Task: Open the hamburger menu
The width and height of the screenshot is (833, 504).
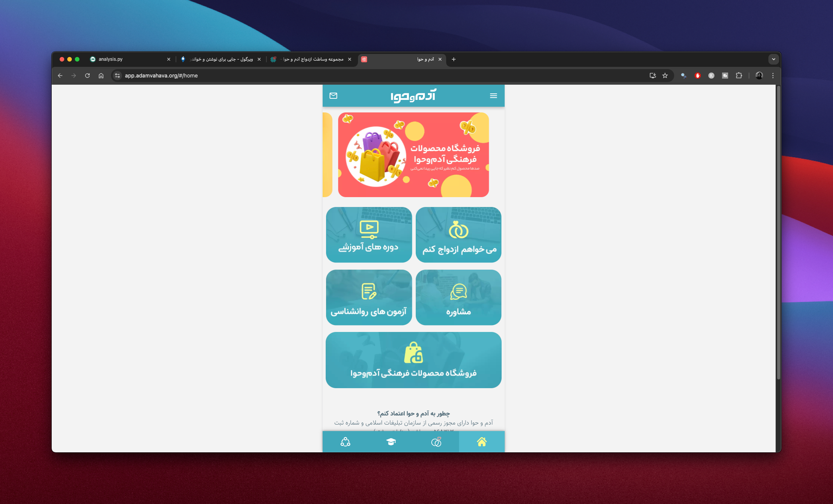Action: tap(493, 96)
